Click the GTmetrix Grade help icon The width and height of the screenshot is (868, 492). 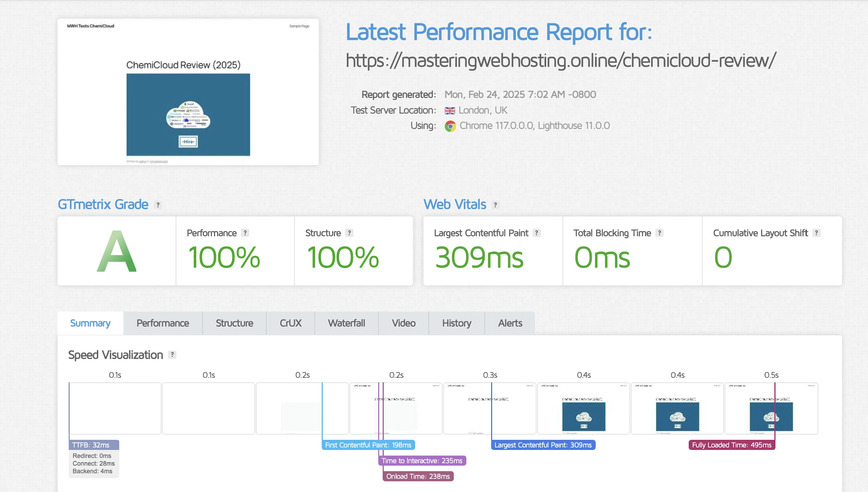click(x=158, y=205)
